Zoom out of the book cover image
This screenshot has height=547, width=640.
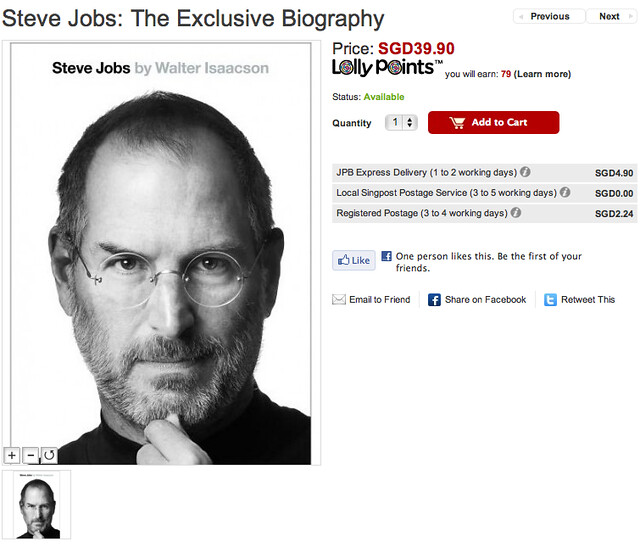[31, 455]
